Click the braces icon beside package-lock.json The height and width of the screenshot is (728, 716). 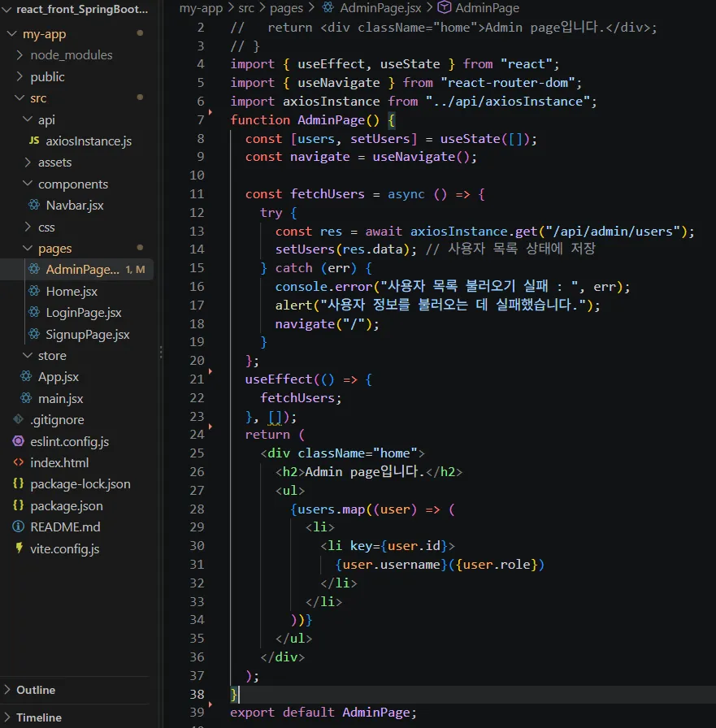point(18,483)
